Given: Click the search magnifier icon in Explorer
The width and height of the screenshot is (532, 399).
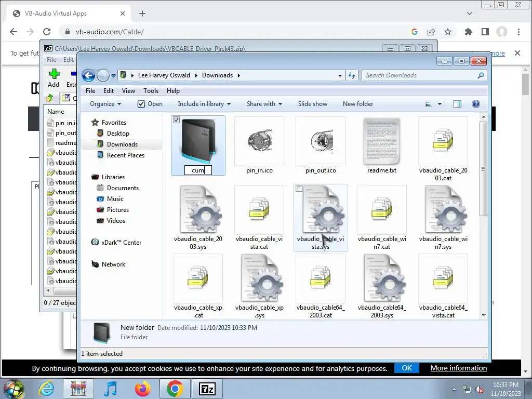Looking at the screenshot, I should point(481,75).
